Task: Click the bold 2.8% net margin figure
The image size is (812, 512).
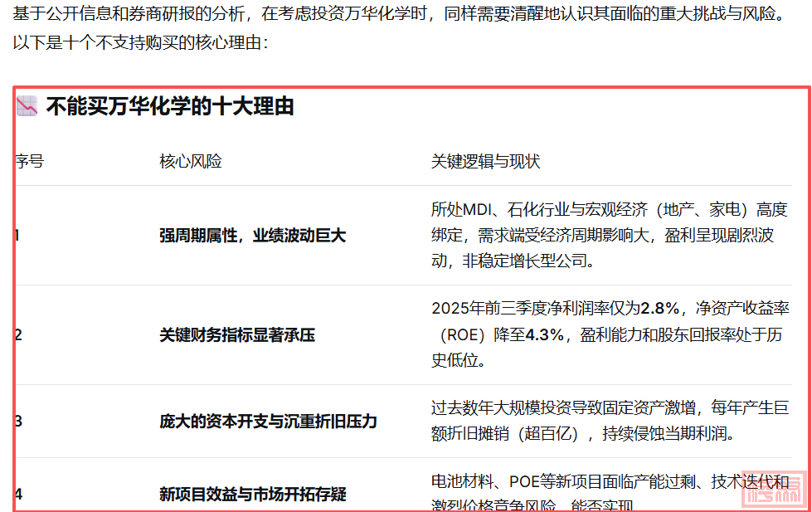Action: [660, 309]
